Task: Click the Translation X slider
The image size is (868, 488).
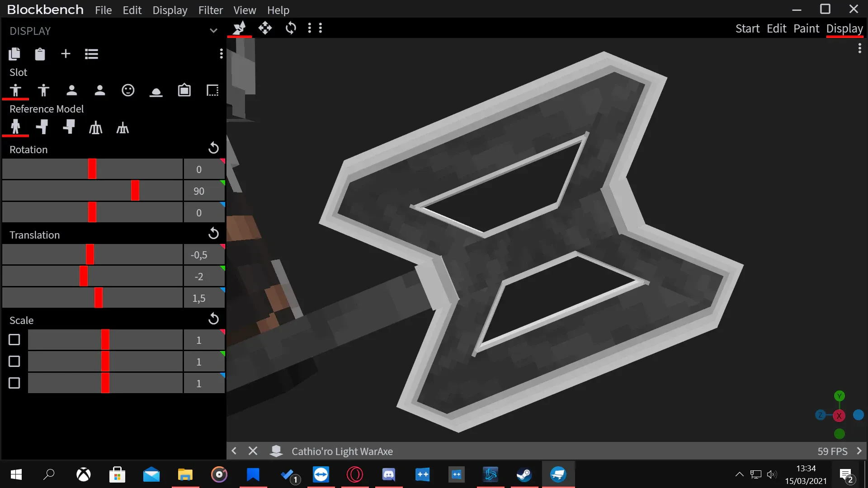Action: coord(93,254)
